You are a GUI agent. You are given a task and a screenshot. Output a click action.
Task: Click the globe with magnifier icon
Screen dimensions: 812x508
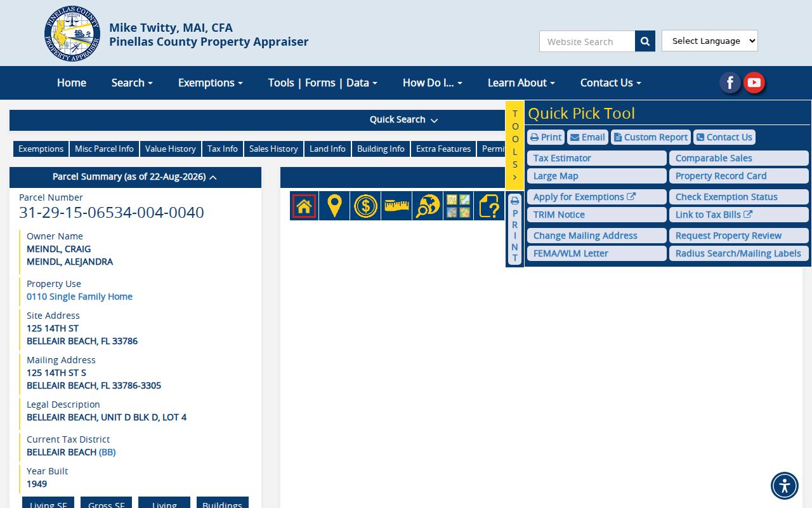pyautogui.click(x=428, y=206)
